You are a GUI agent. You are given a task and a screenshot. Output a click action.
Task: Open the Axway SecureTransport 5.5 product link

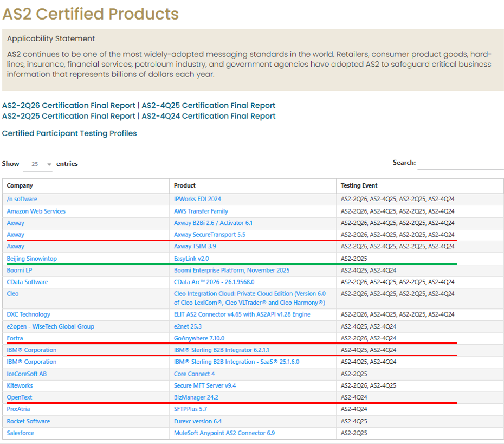[210, 235]
